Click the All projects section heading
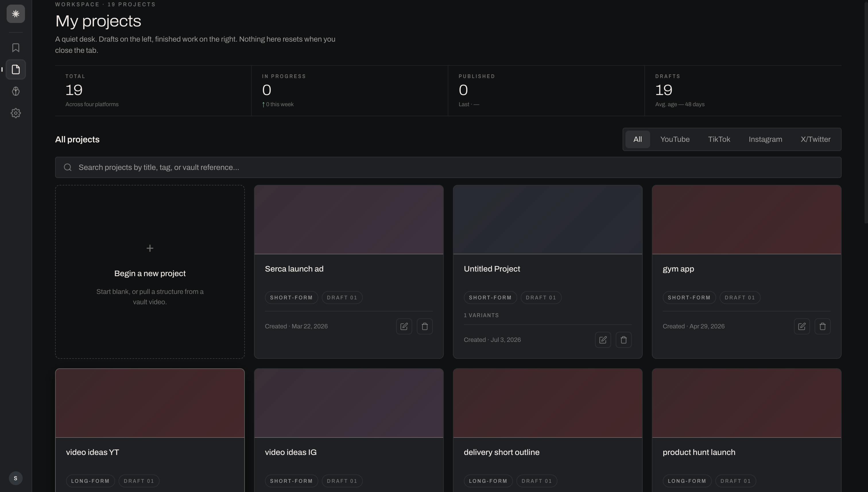868x492 pixels. (x=77, y=140)
